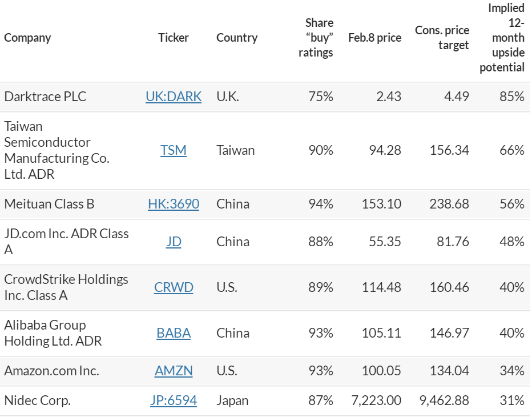Select Meituan Class B company name
This screenshot has height=417, width=532.
click(49, 204)
